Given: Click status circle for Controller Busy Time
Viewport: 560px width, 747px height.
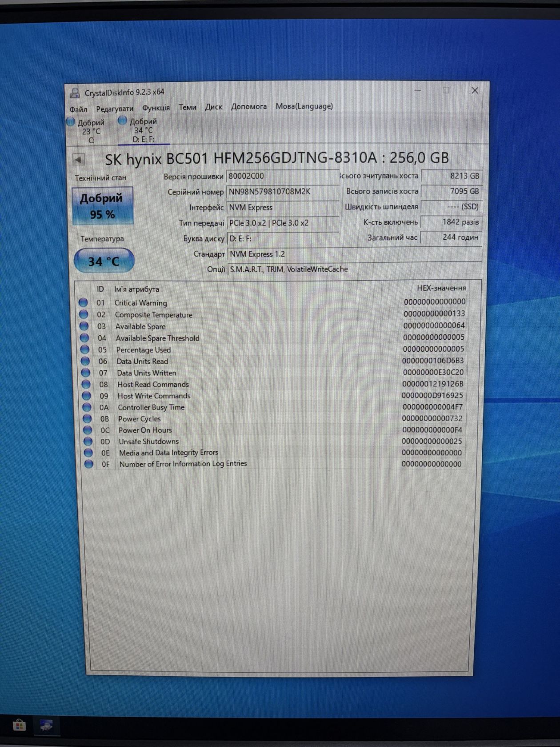Looking at the screenshot, I should pyautogui.click(x=87, y=407).
